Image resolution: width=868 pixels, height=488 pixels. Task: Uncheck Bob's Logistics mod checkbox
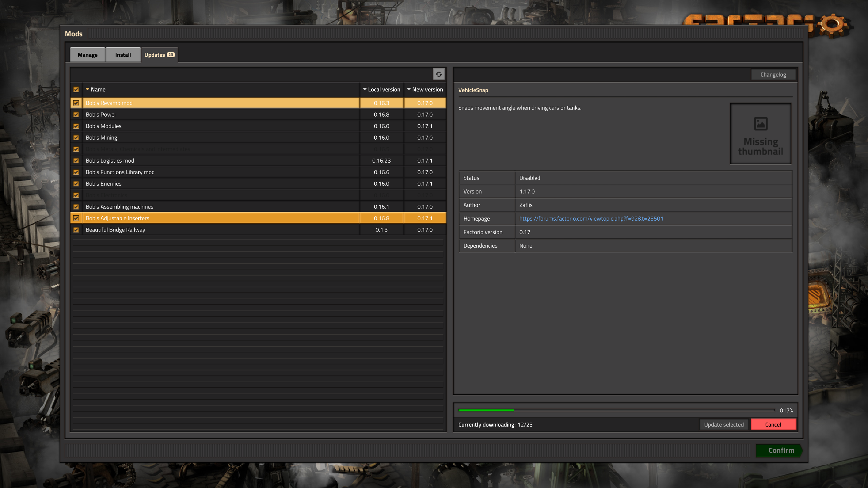pos(76,161)
